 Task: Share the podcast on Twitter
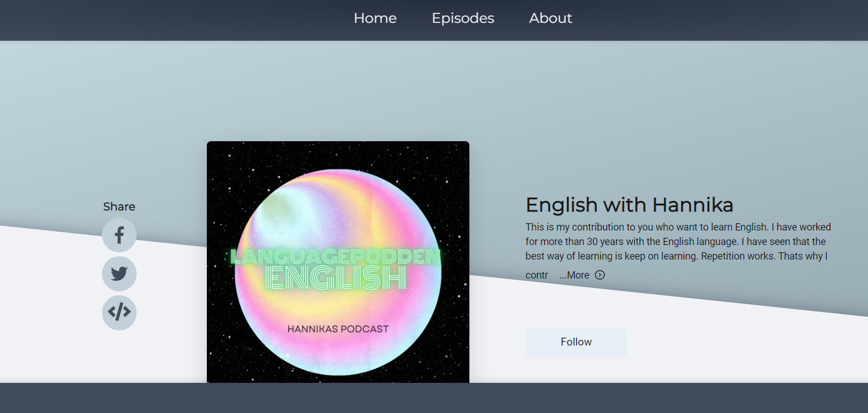point(119,274)
